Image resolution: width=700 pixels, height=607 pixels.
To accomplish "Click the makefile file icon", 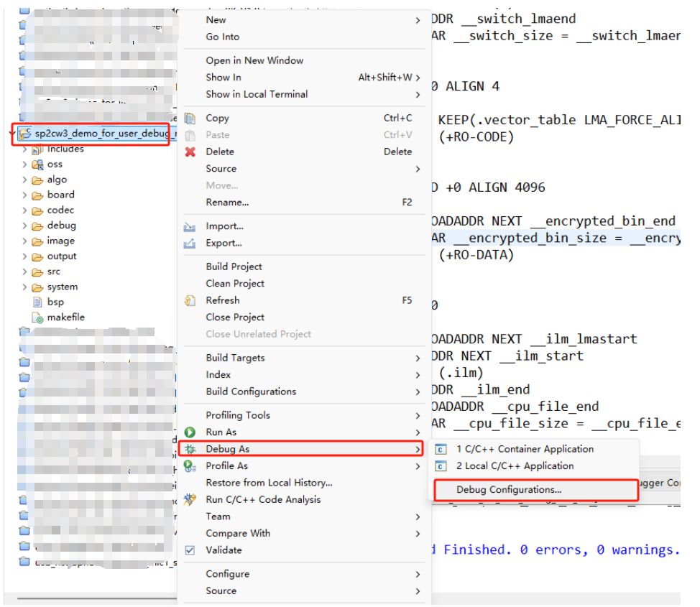I will click(x=37, y=318).
